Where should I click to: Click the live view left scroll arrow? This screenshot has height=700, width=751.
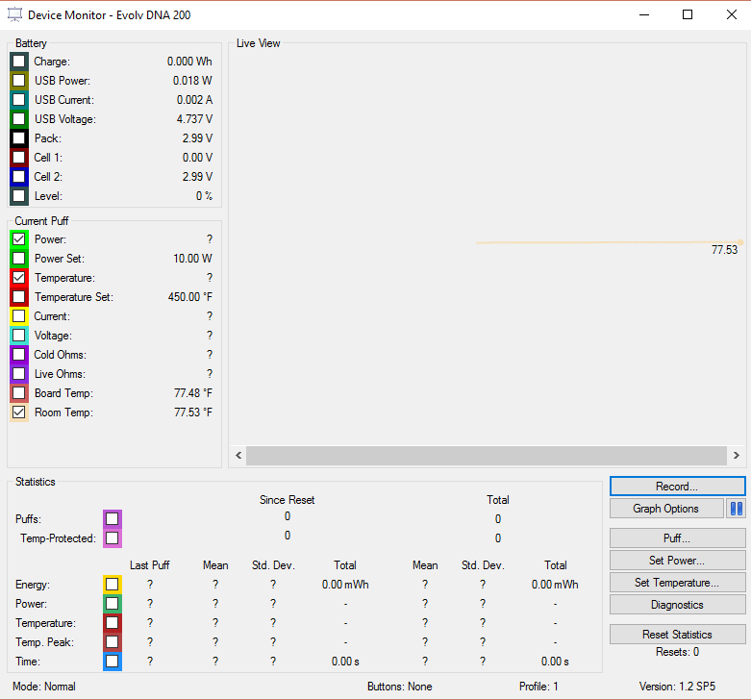[238, 456]
